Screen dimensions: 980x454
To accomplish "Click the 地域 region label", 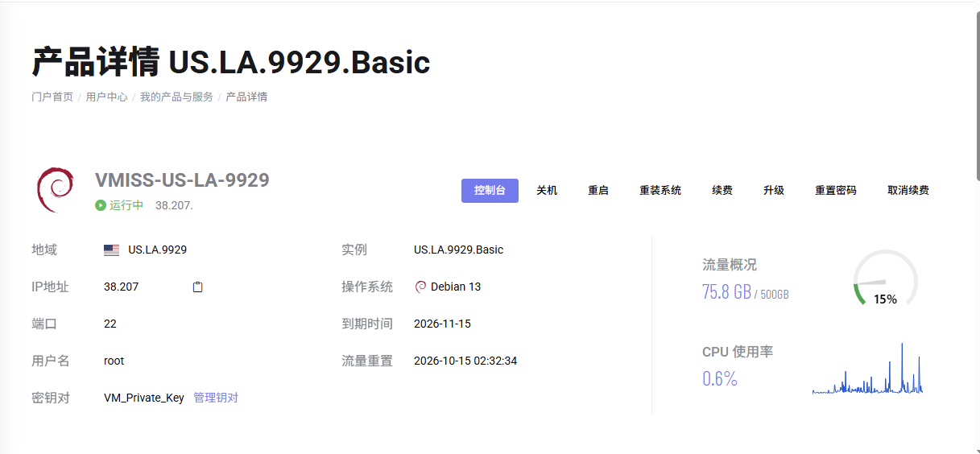I will click(x=44, y=250).
